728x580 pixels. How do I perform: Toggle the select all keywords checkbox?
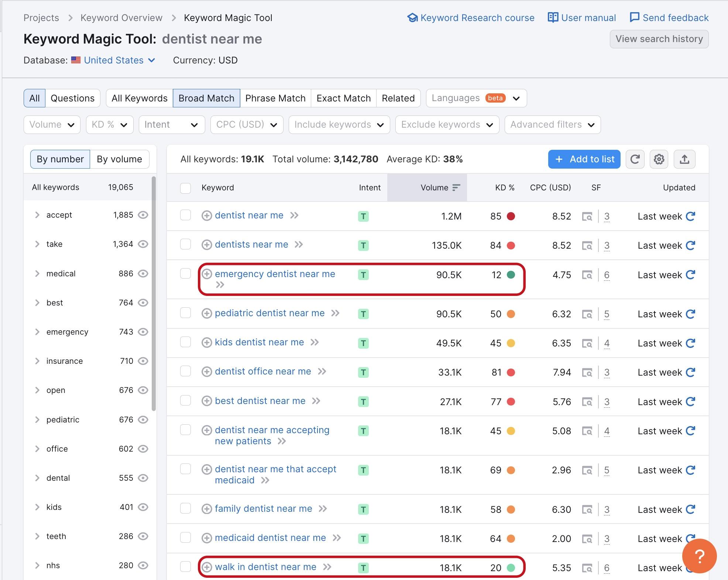click(185, 187)
